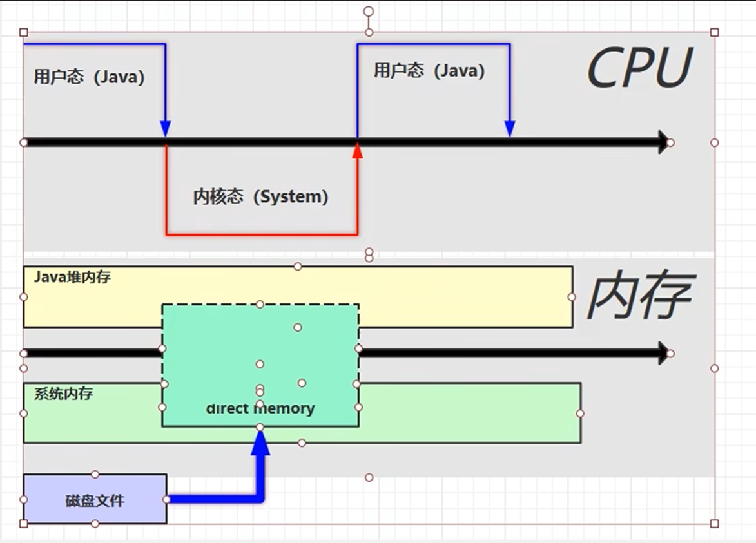Click the Java堆内存 label in the yellow box
The image size is (756, 543).
(72, 277)
